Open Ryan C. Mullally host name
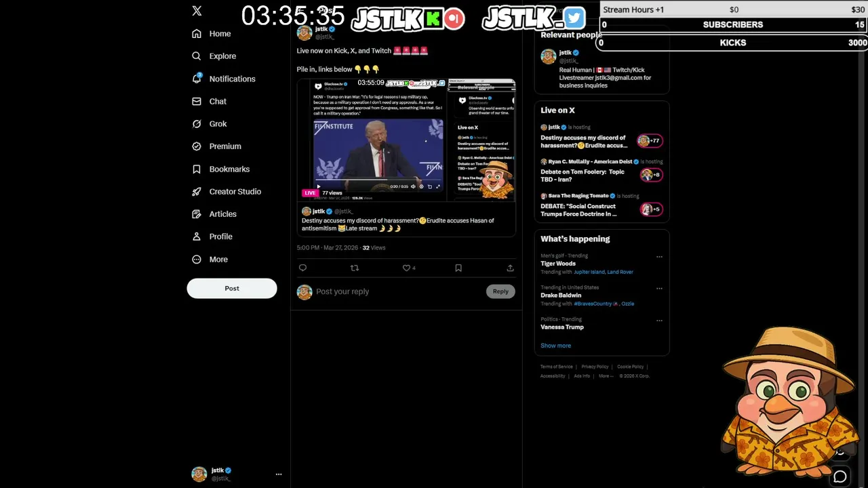The height and width of the screenshot is (488, 868). click(590, 162)
